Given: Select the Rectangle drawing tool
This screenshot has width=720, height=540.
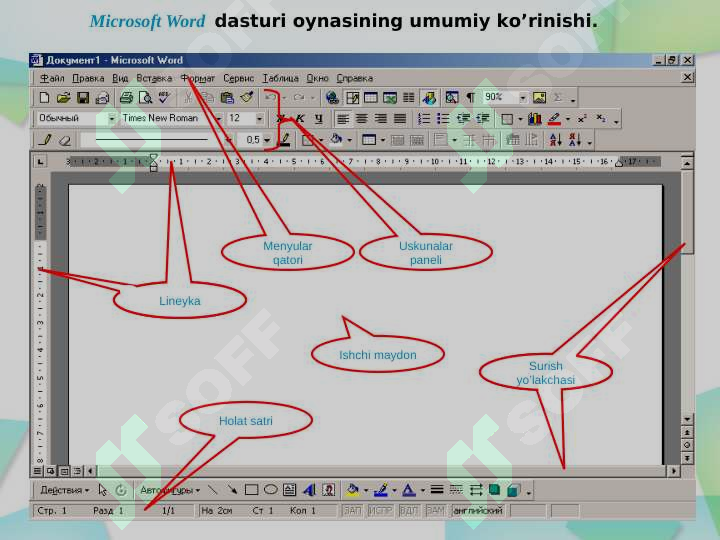Looking at the screenshot, I should point(251,490).
